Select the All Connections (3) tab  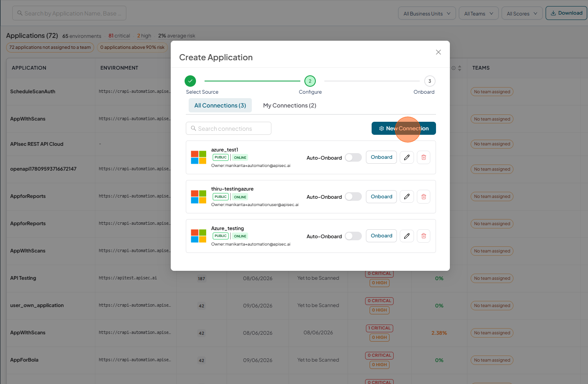[220, 105]
